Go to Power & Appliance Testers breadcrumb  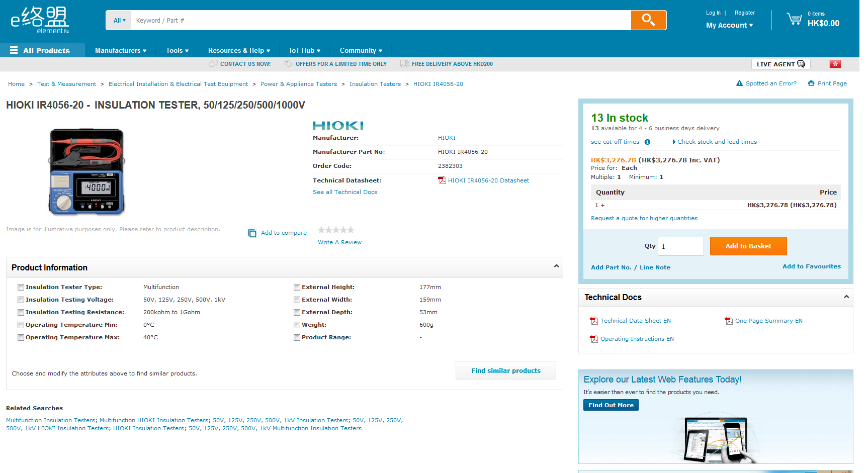pos(299,84)
